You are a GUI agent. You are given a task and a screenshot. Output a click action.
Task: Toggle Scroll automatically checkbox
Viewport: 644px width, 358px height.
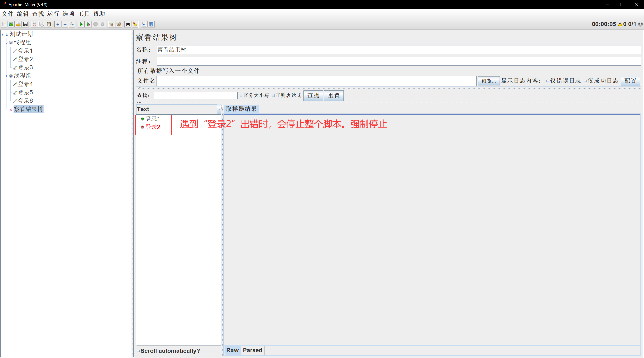pyautogui.click(x=138, y=351)
